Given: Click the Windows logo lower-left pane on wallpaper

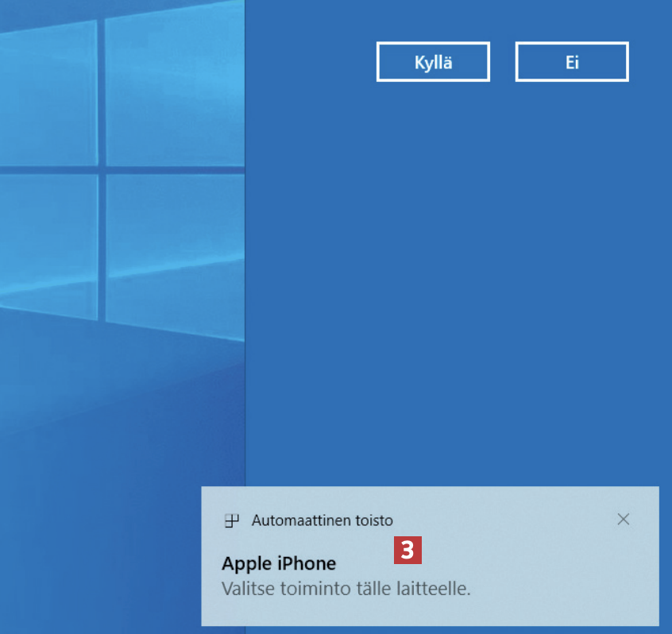Looking at the screenshot, I should [x=48, y=246].
